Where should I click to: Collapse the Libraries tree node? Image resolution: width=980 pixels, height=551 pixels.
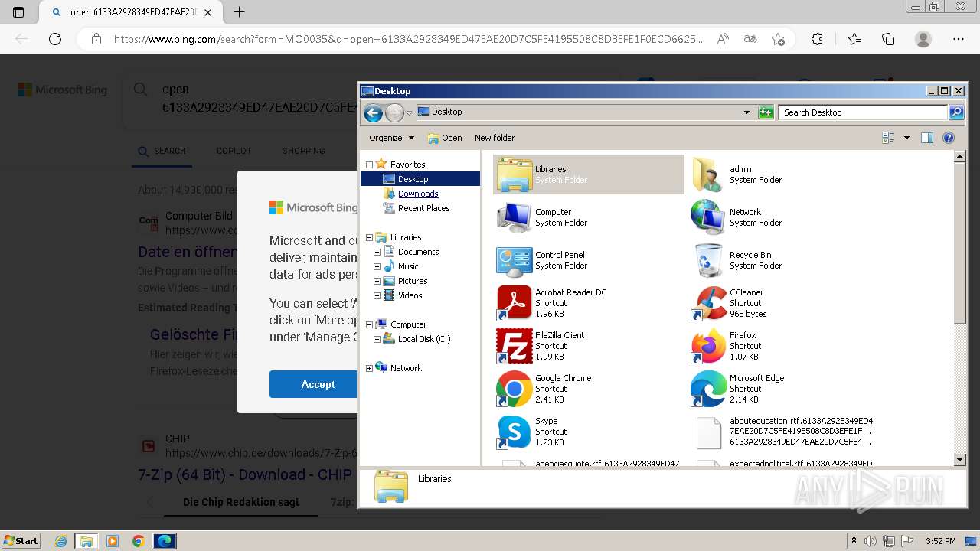pos(369,237)
